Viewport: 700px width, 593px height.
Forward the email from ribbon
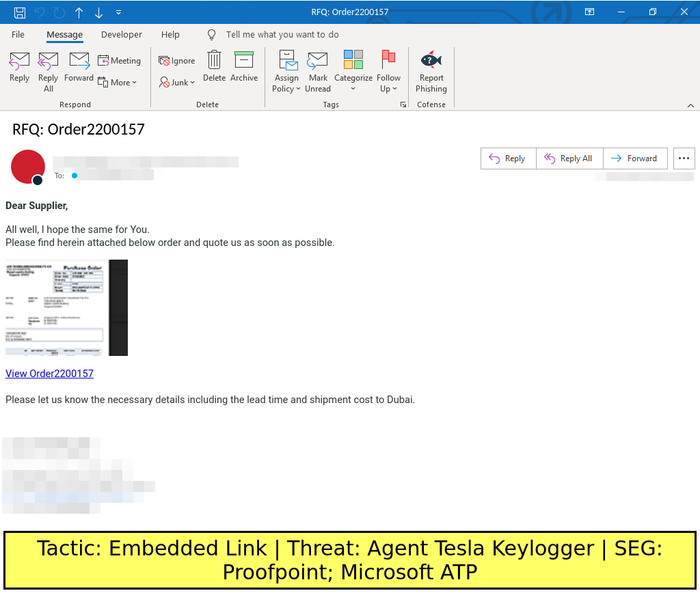tap(79, 67)
